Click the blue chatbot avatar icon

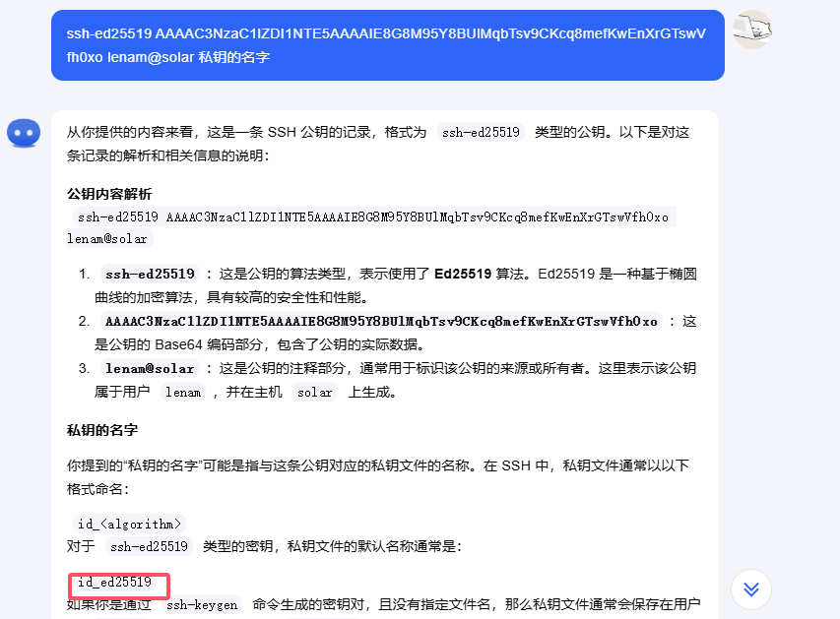point(24,132)
